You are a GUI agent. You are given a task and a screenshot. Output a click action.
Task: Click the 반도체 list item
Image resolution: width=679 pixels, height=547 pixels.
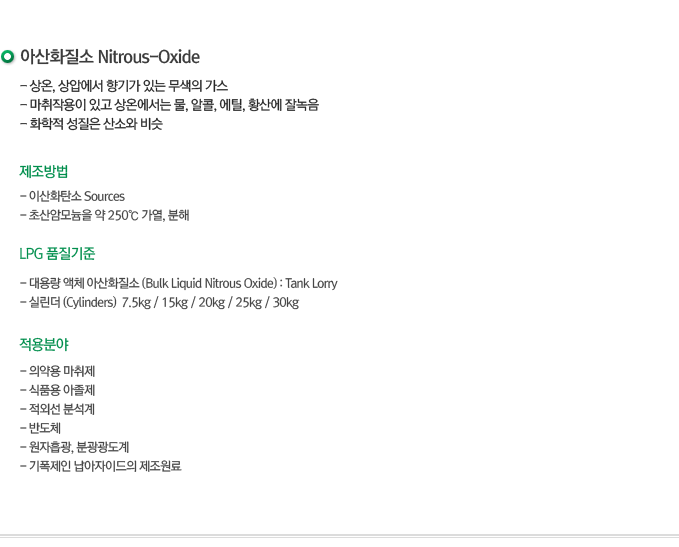(x=40, y=428)
